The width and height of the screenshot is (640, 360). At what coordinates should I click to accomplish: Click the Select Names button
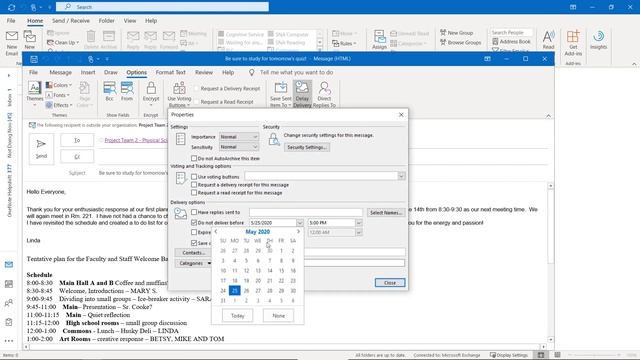[x=386, y=213]
